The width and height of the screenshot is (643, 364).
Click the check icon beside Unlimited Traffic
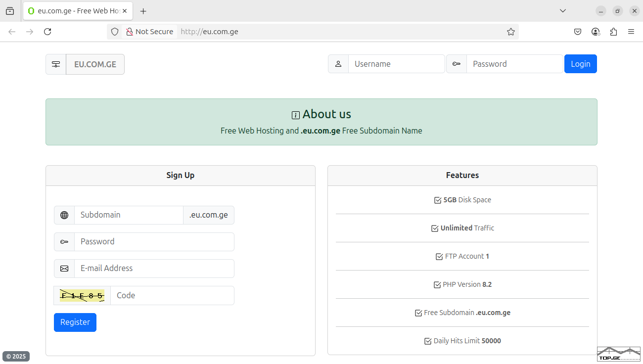(435, 228)
